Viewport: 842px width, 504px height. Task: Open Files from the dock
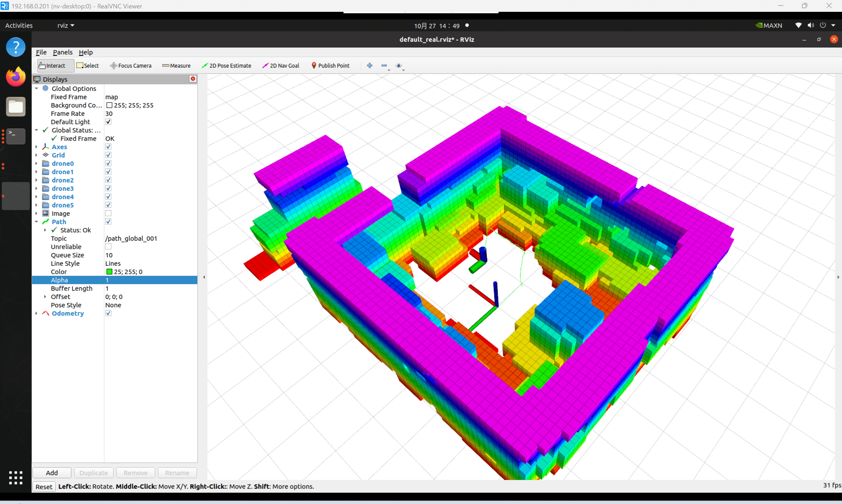[16, 107]
